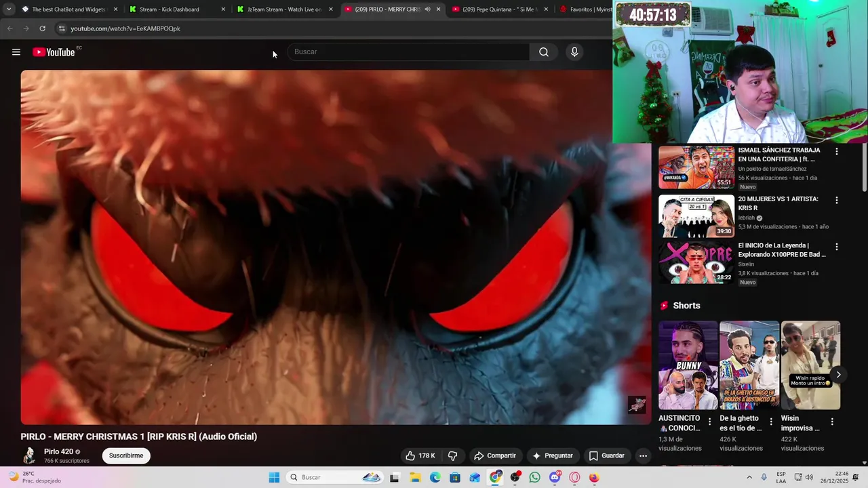Screen dimensions: 868x488
Task: Open the 20 Mujeres vs 1 Artista thumbnail
Action: pos(696,216)
